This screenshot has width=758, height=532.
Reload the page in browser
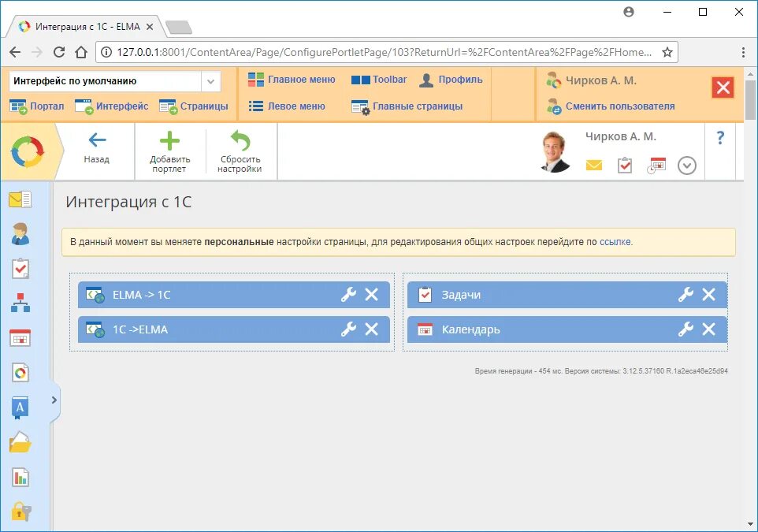pyautogui.click(x=59, y=52)
